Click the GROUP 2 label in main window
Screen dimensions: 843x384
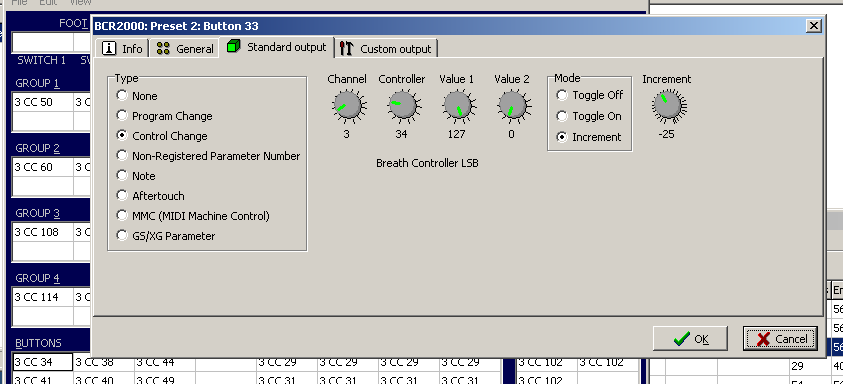pyautogui.click(x=37, y=148)
